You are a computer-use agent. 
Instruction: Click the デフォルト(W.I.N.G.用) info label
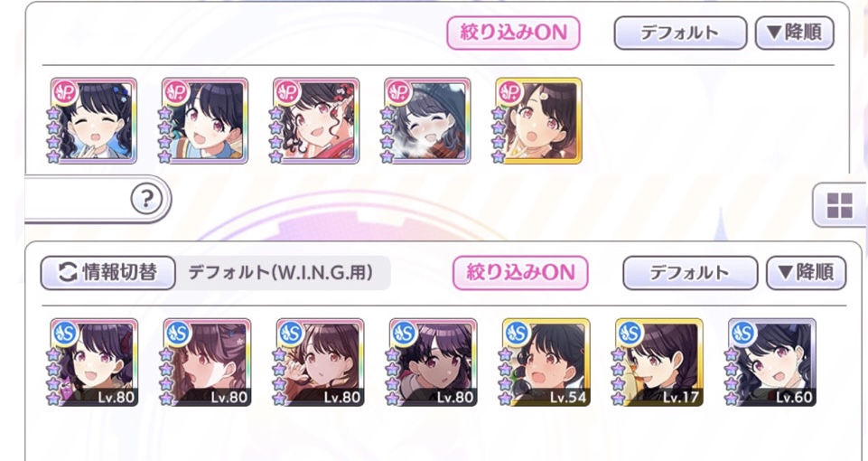coord(281,273)
